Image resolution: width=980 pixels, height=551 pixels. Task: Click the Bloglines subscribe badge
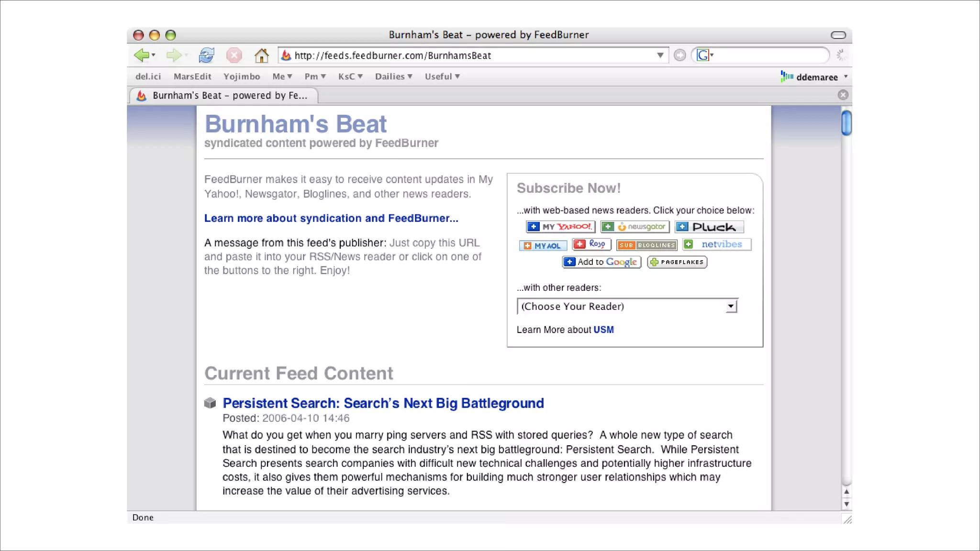(x=646, y=245)
